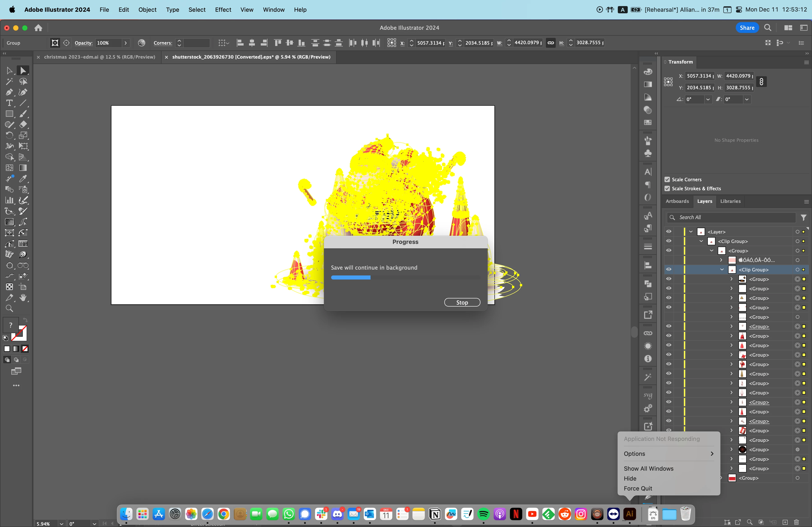Open the Options submenu arrow

712,454
